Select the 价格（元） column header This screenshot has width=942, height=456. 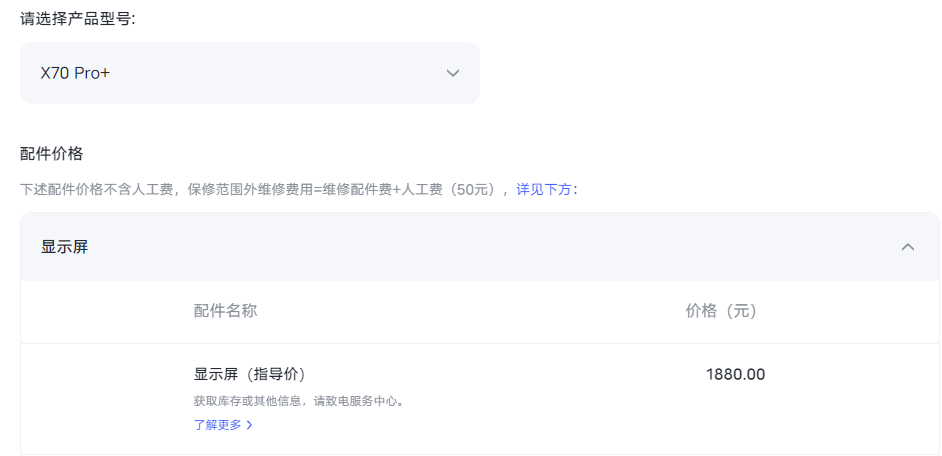click(x=722, y=311)
